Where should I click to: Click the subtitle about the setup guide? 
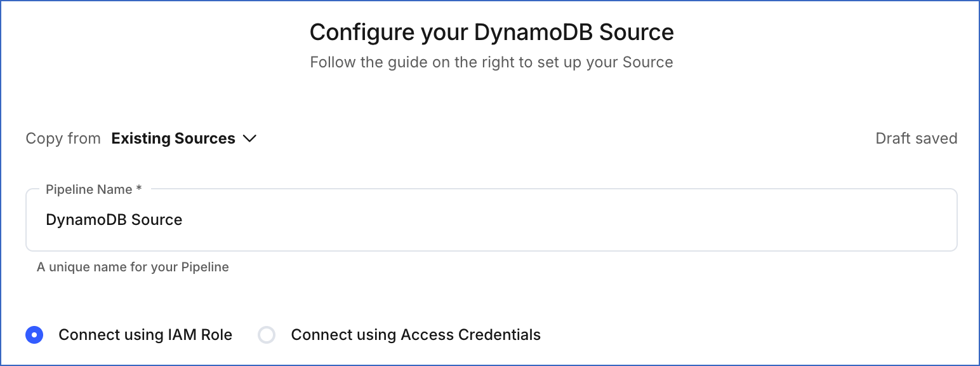[x=491, y=62]
